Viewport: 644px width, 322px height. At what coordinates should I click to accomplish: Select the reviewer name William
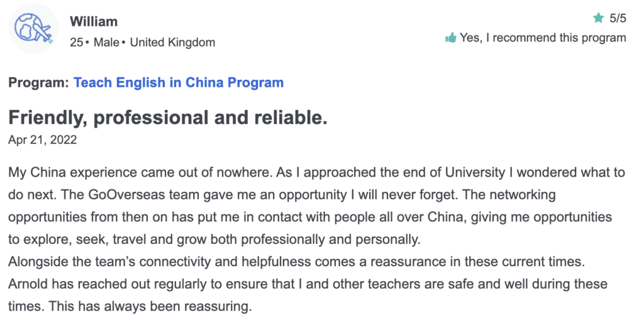coord(94,21)
